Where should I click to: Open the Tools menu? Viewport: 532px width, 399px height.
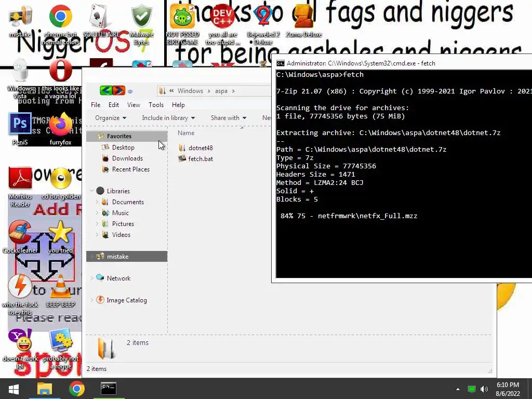tap(156, 105)
